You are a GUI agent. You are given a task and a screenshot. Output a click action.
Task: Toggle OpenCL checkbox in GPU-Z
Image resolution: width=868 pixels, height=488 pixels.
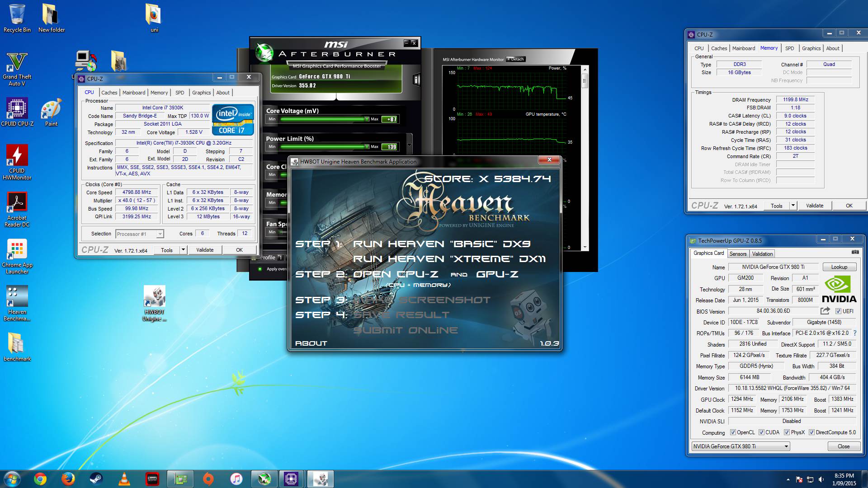click(733, 432)
